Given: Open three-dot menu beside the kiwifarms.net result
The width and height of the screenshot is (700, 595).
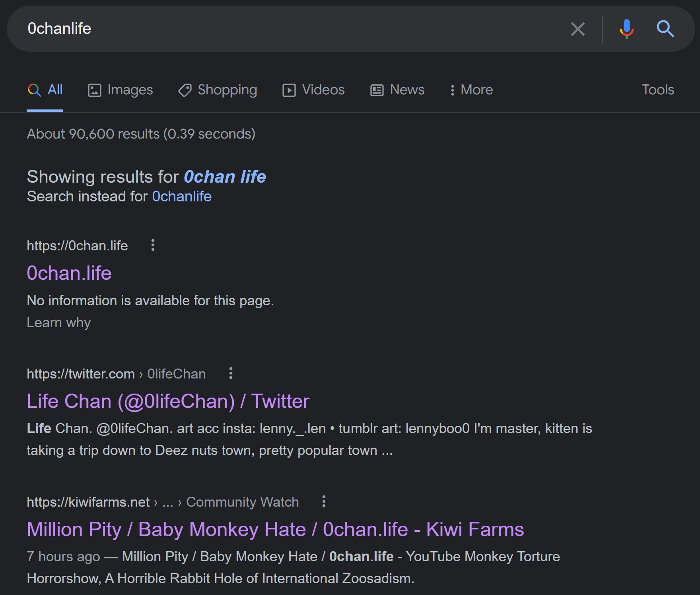Looking at the screenshot, I should (x=324, y=501).
